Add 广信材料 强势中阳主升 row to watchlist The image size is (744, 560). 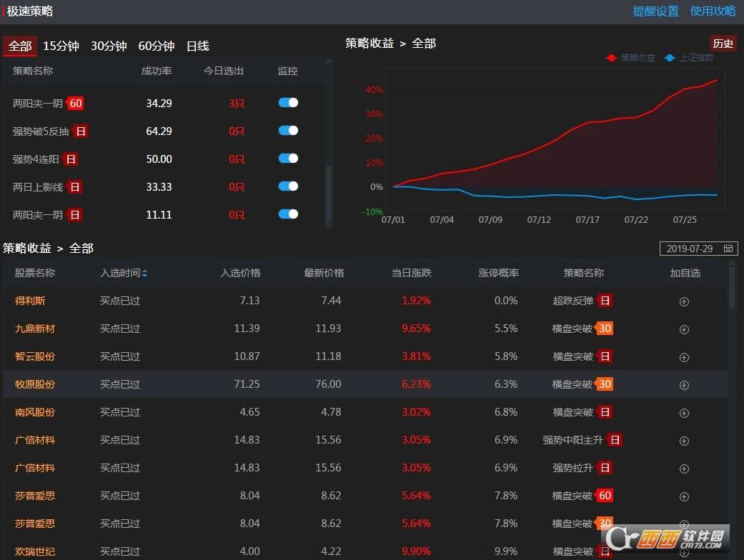tap(684, 441)
